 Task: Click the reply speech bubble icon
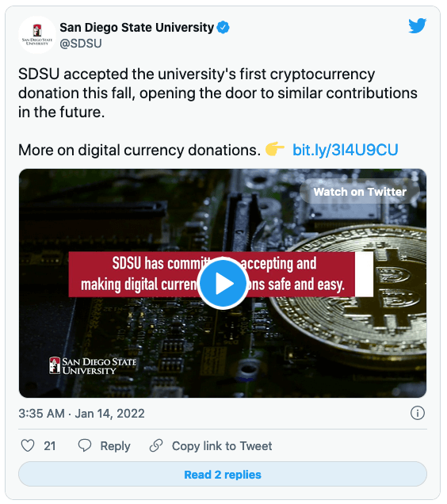tap(85, 445)
